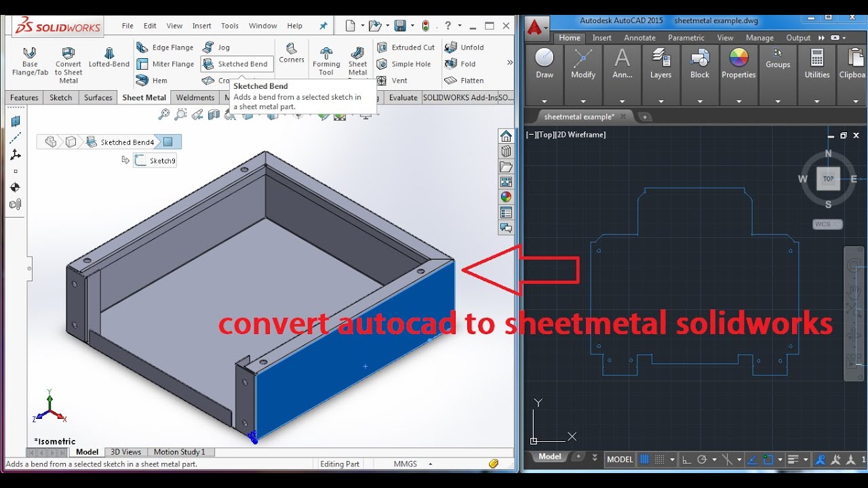Open the AutoCAD Groups panel

click(x=778, y=59)
